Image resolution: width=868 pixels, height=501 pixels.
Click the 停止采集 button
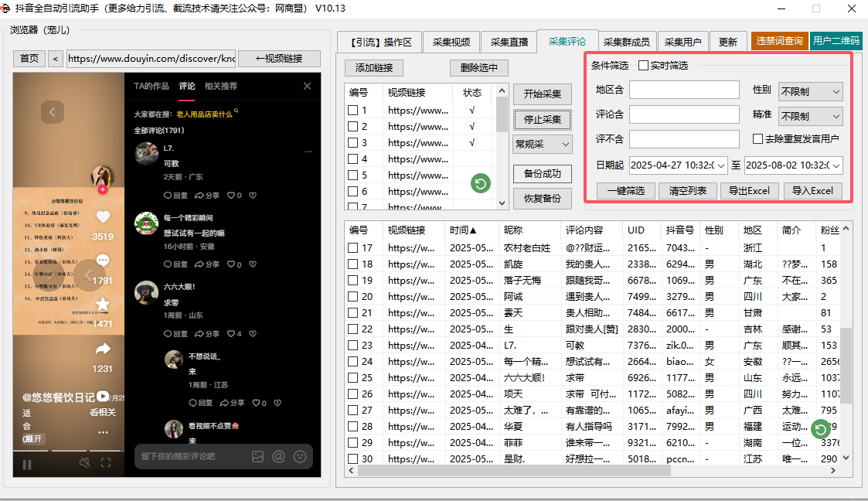(x=543, y=119)
